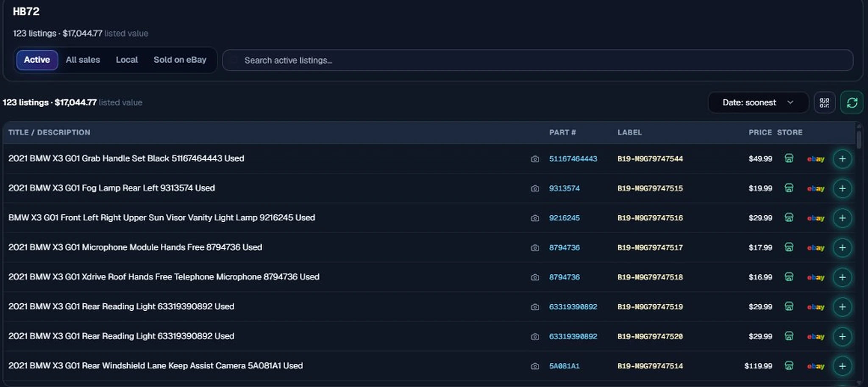This screenshot has width=868, height=387.
Task: Open part number link 51167464443
Action: pyautogui.click(x=573, y=159)
